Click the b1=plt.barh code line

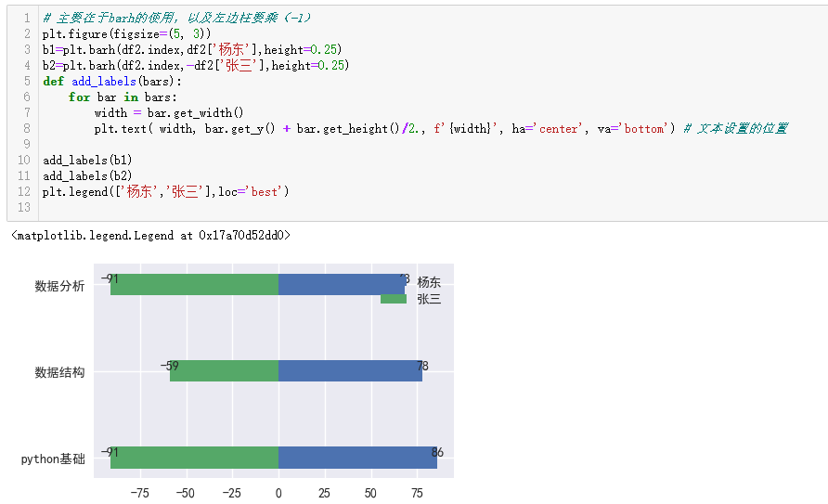(192, 49)
